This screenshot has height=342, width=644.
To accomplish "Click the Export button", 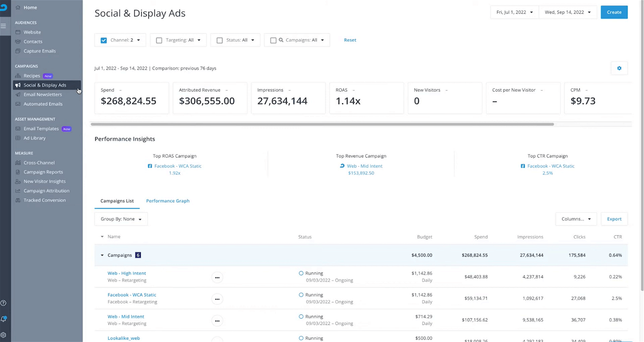I will (x=614, y=219).
